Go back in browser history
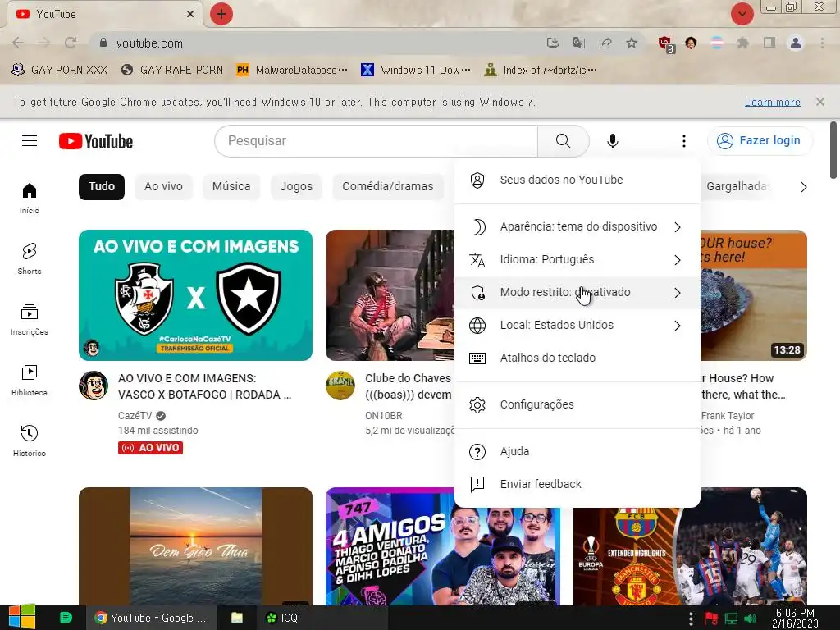840x630 pixels. tap(18, 43)
